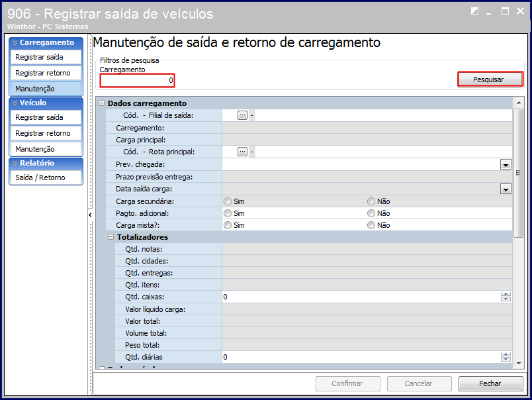Click the Peso total label
This screenshot has width=532, height=400.
click(142, 345)
